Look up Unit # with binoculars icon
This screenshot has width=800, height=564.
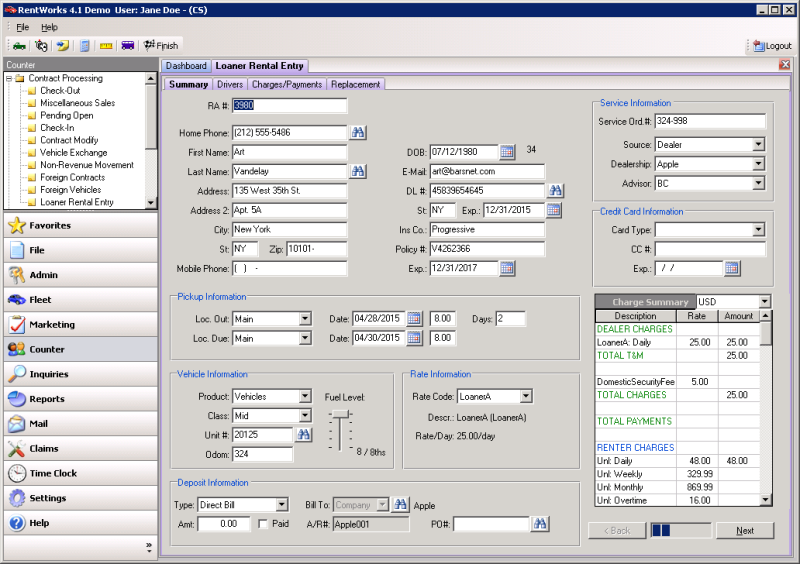(304, 435)
